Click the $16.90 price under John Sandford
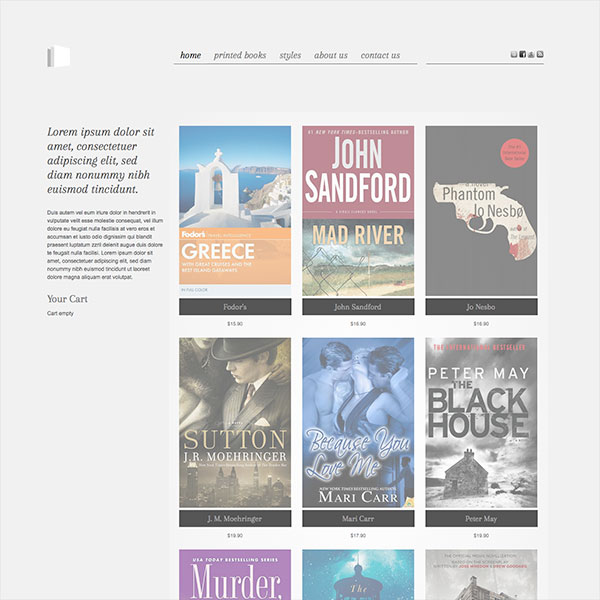The width and height of the screenshot is (600, 600). point(358,324)
